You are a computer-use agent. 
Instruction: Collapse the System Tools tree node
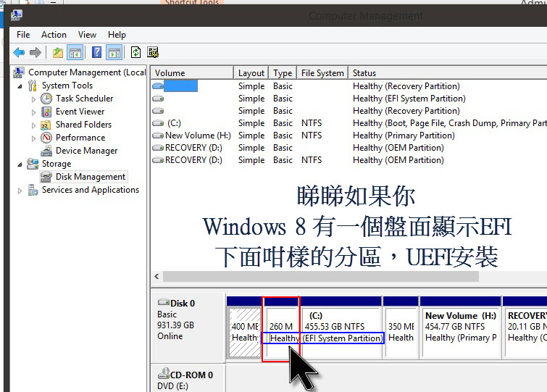pos(20,86)
